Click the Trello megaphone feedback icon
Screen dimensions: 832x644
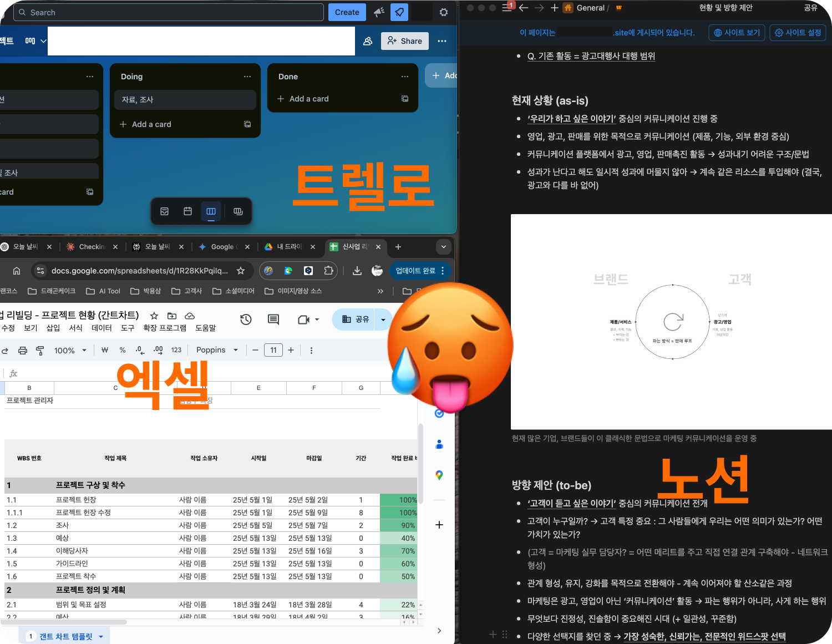click(x=379, y=12)
